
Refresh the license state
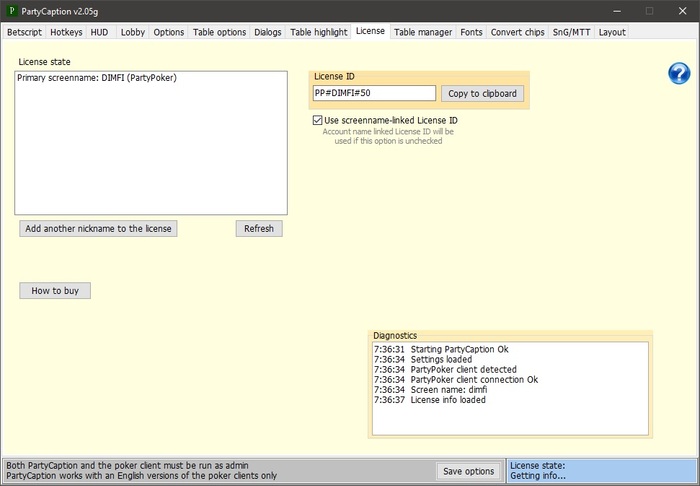click(x=259, y=228)
